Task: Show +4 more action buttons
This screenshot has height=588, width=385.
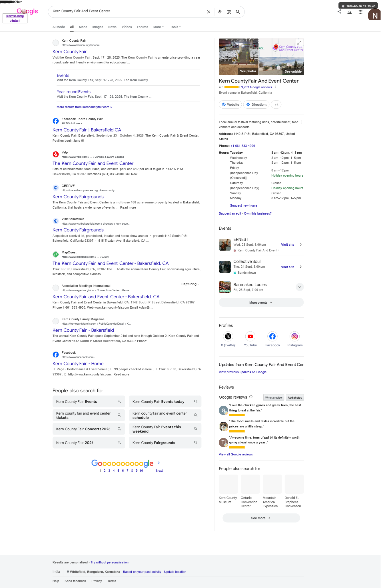Action: point(276,105)
